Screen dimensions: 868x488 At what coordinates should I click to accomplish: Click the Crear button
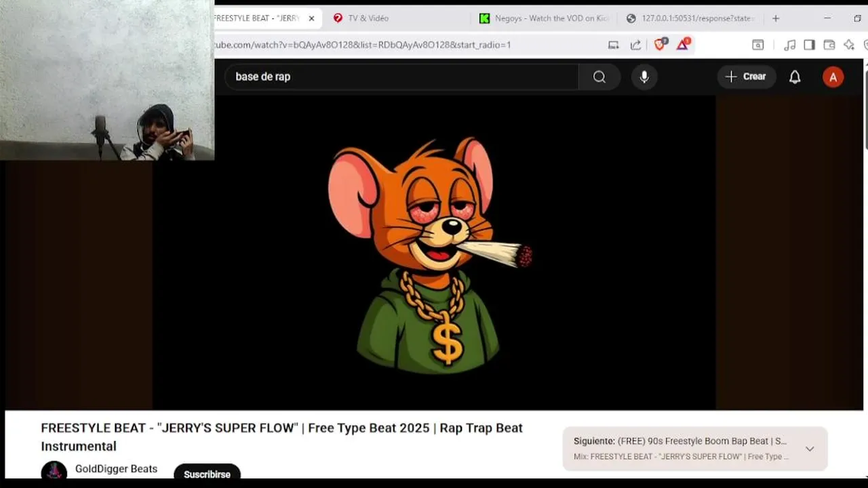[x=746, y=77]
